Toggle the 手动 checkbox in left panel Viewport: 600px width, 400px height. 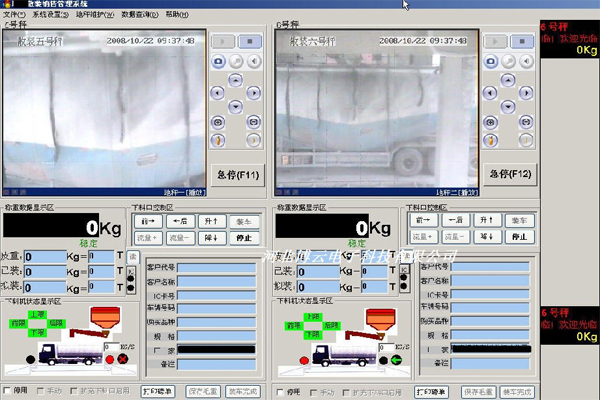(x=40, y=390)
